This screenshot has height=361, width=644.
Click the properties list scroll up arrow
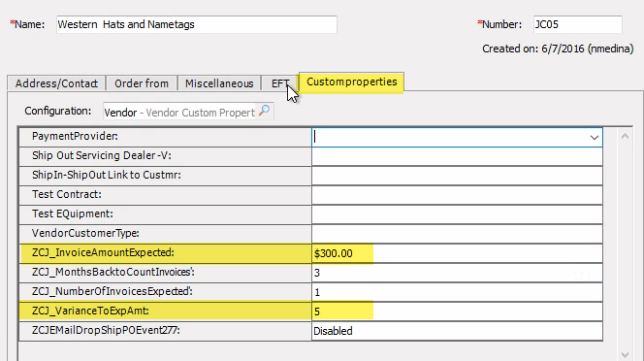tap(625, 136)
